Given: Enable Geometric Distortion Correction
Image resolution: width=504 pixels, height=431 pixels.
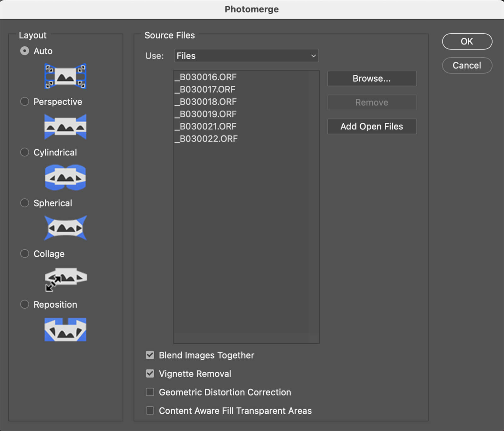Looking at the screenshot, I should click(150, 392).
